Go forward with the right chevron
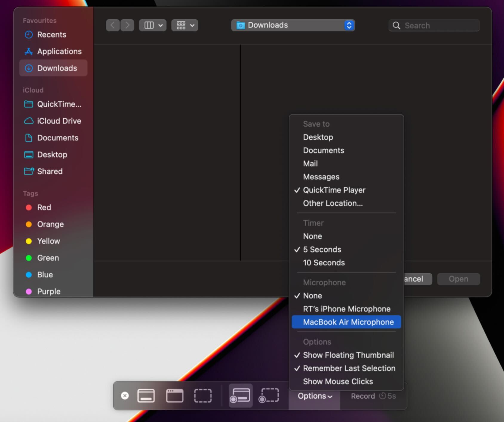The height and width of the screenshot is (422, 504). tap(127, 25)
